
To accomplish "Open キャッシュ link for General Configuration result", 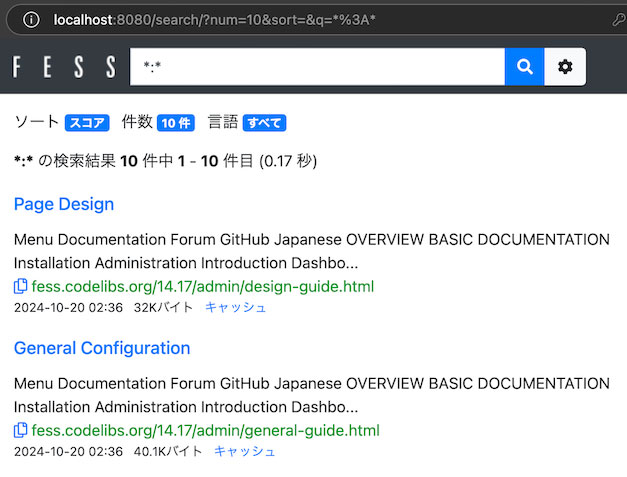I will 245,451.
